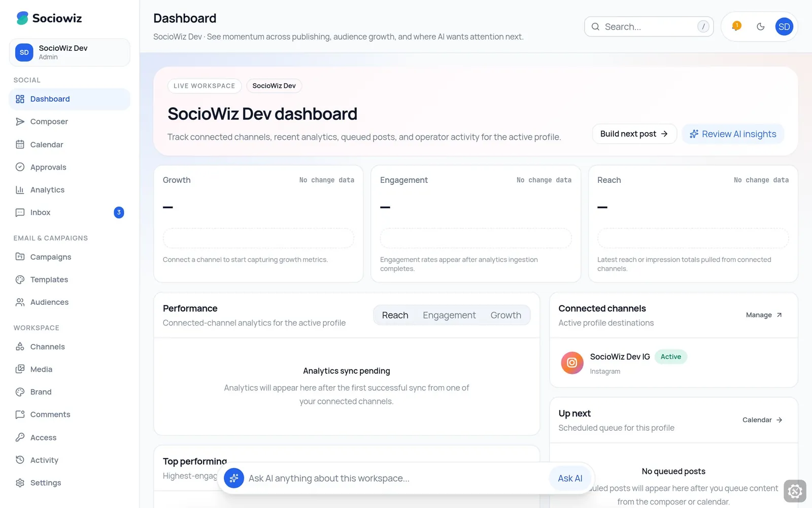This screenshot has width=812, height=508.
Task: Click the Access key icon
Action: 20,437
